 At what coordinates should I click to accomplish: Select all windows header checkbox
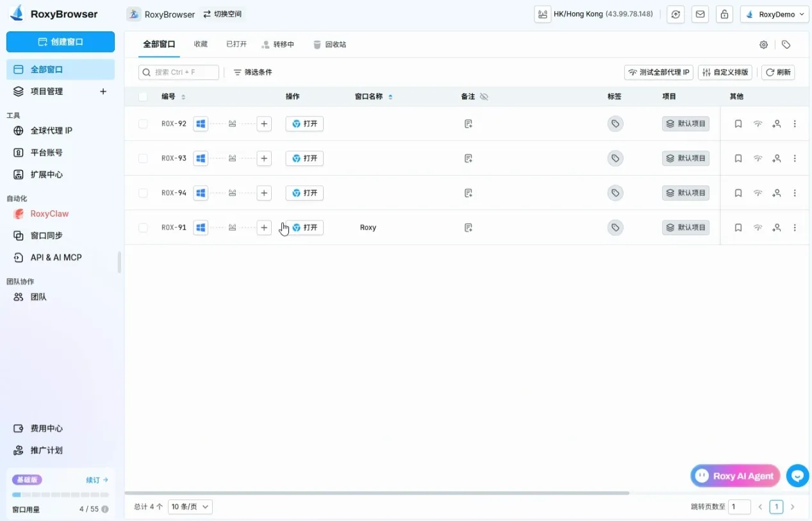pos(143,97)
